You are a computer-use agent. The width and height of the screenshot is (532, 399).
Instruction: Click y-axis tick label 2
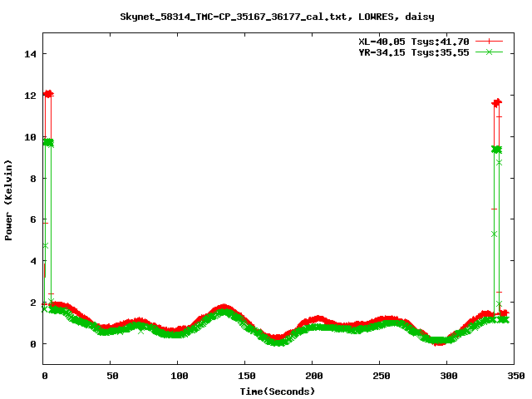(x=33, y=303)
